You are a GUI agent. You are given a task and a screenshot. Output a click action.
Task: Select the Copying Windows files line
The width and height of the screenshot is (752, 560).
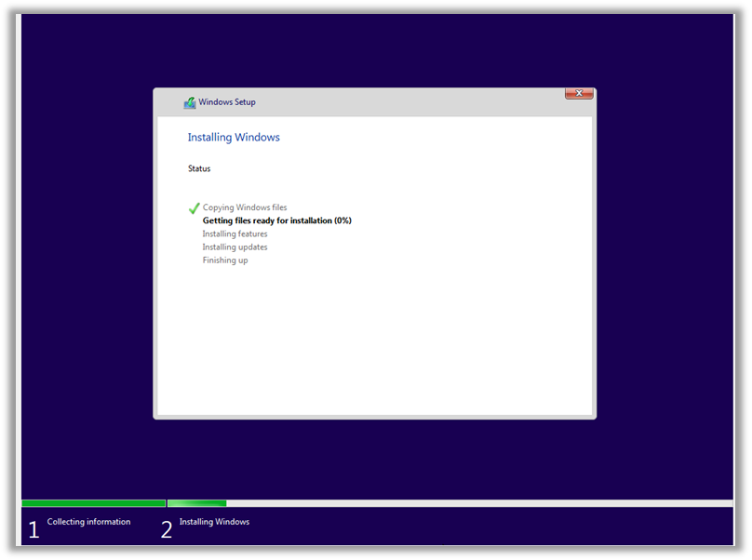point(245,207)
